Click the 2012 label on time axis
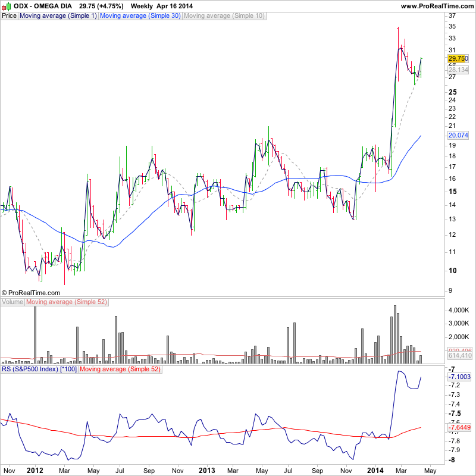This screenshot has height=476, width=476. (x=35, y=471)
